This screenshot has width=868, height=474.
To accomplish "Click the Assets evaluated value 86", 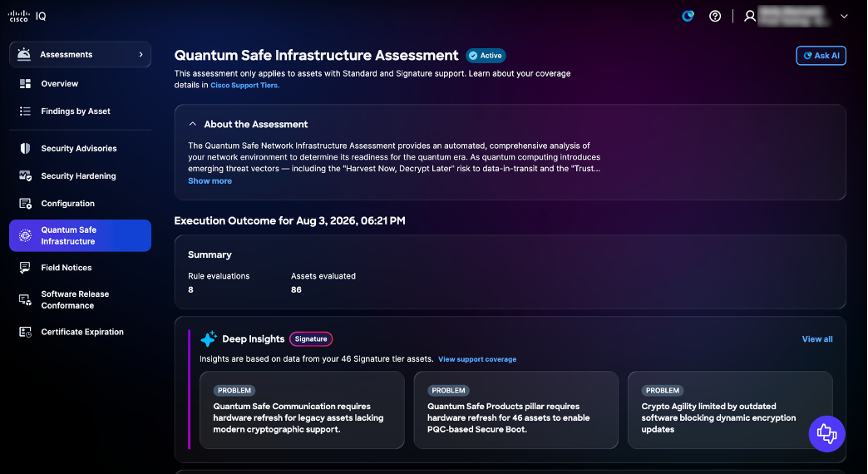I will click(x=296, y=289).
